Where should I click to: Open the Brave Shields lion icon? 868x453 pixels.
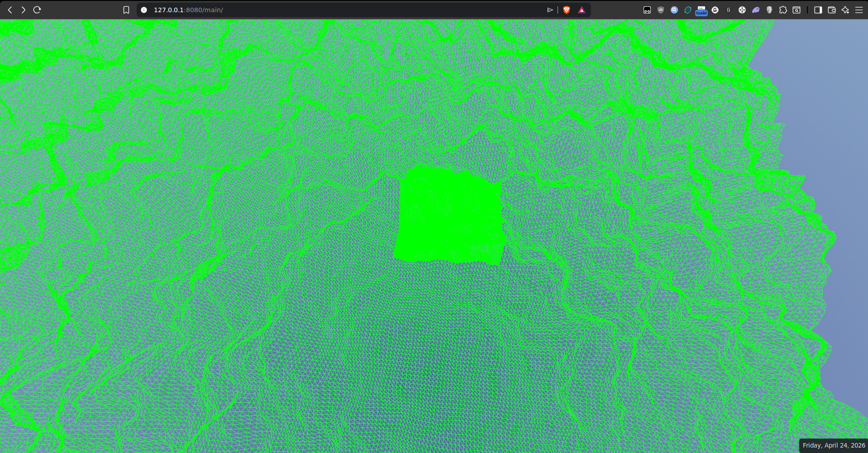tap(567, 10)
